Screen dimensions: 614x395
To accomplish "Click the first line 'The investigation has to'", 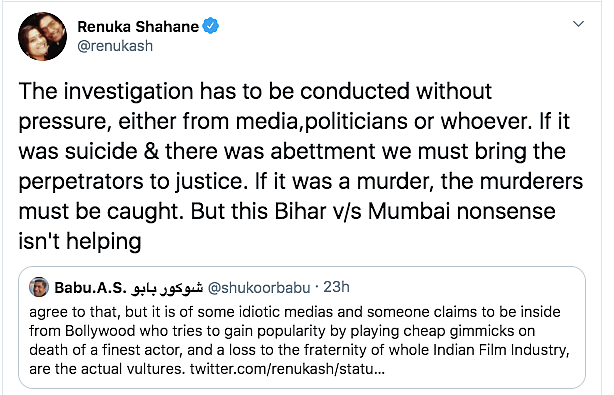I will [x=136, y=92].
